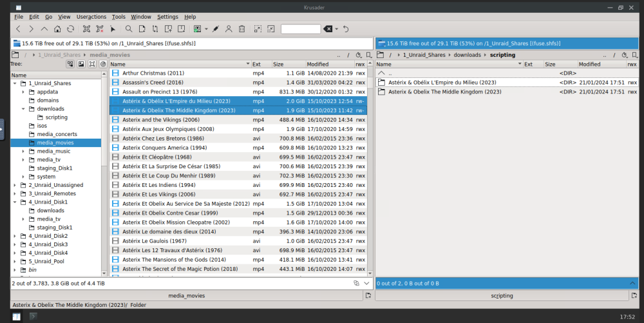Click the root '/' button on the right panel
The image size is (644, 323).
click(x=614, y=55)
